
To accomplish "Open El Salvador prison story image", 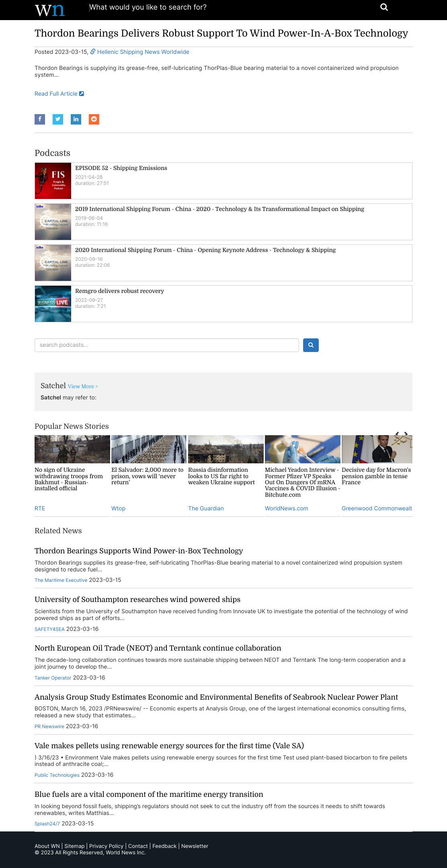I will point(149,449).
